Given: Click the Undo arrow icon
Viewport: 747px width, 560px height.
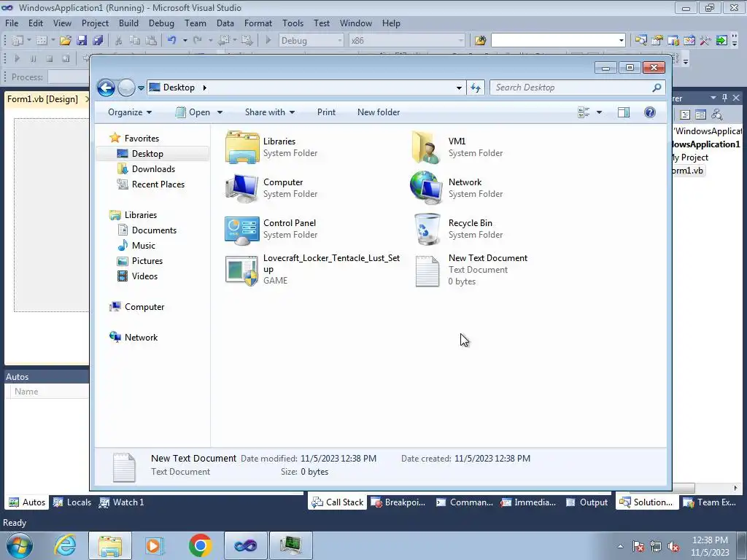Looking at the screenshot, I should 171,41.
